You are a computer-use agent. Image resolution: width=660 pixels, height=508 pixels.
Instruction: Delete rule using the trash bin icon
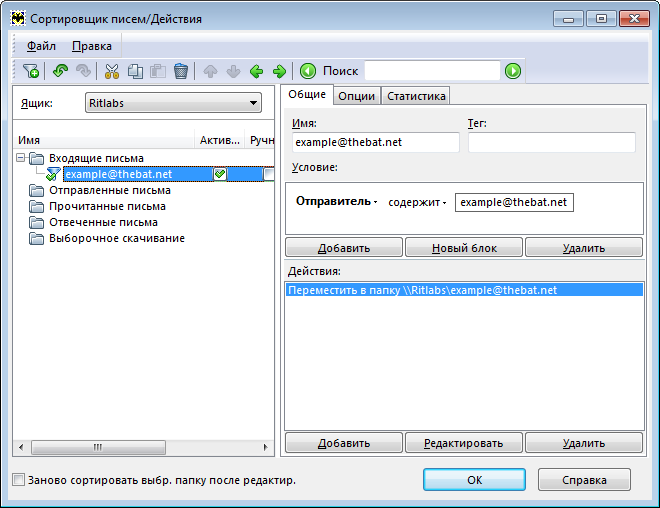181,71
